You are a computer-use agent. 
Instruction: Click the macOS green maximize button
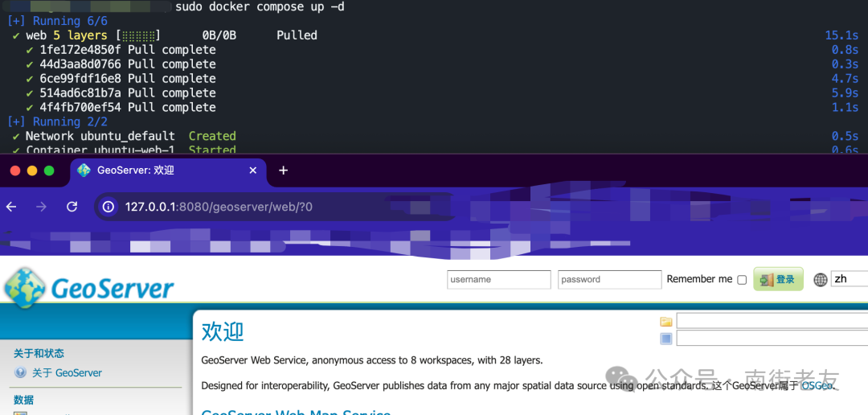[x=49, y=171]
